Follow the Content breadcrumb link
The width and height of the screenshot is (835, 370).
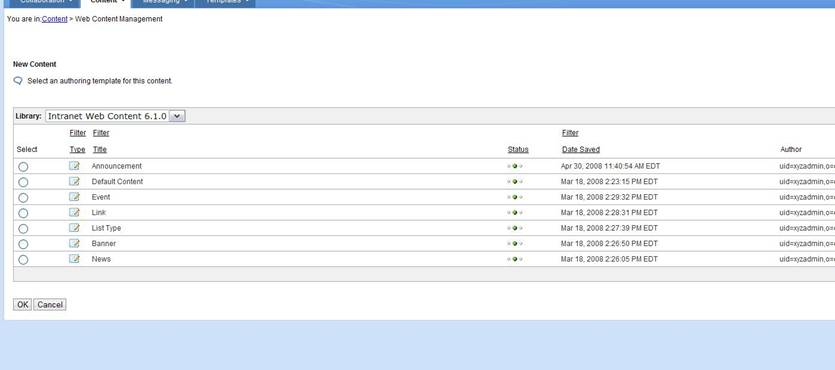[x=54, y=19]
